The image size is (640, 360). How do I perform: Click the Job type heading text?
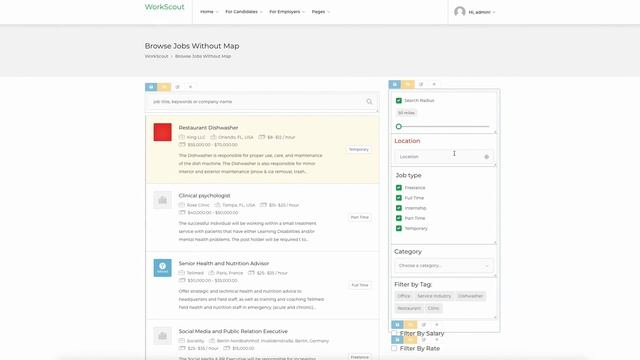[408, 175]
